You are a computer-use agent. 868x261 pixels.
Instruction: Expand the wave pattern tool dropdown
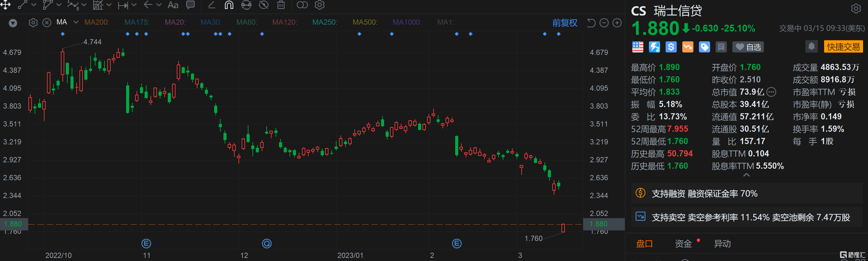[x=84, y=5]
